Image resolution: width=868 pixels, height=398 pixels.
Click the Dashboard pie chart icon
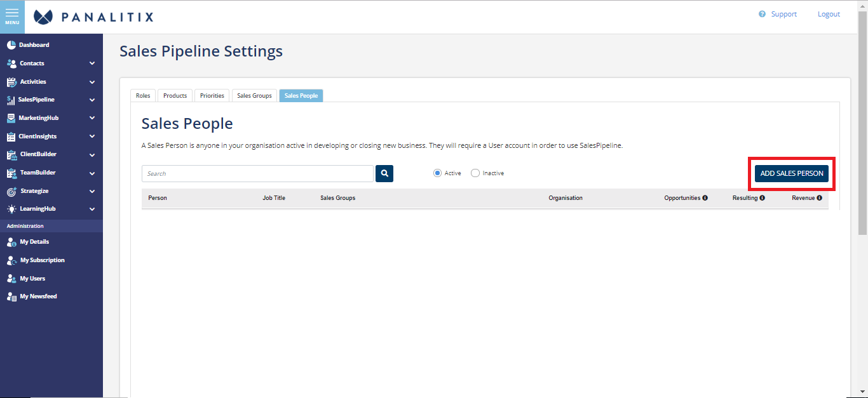coord(11,45)
